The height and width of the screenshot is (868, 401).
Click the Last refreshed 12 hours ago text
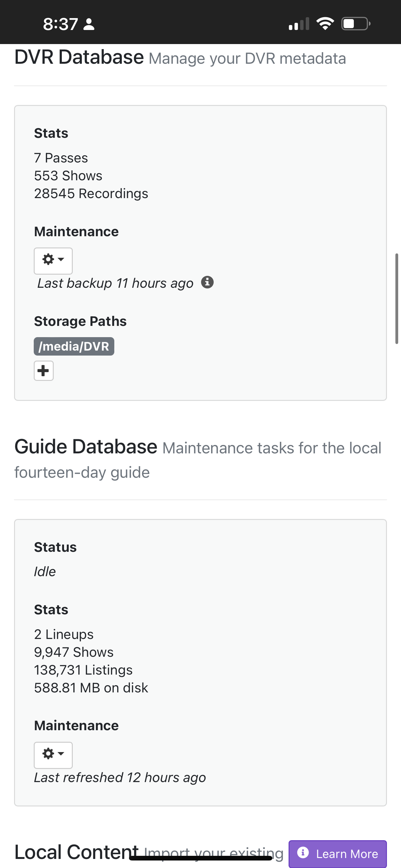pyautogui.click(x=120, y=778)
